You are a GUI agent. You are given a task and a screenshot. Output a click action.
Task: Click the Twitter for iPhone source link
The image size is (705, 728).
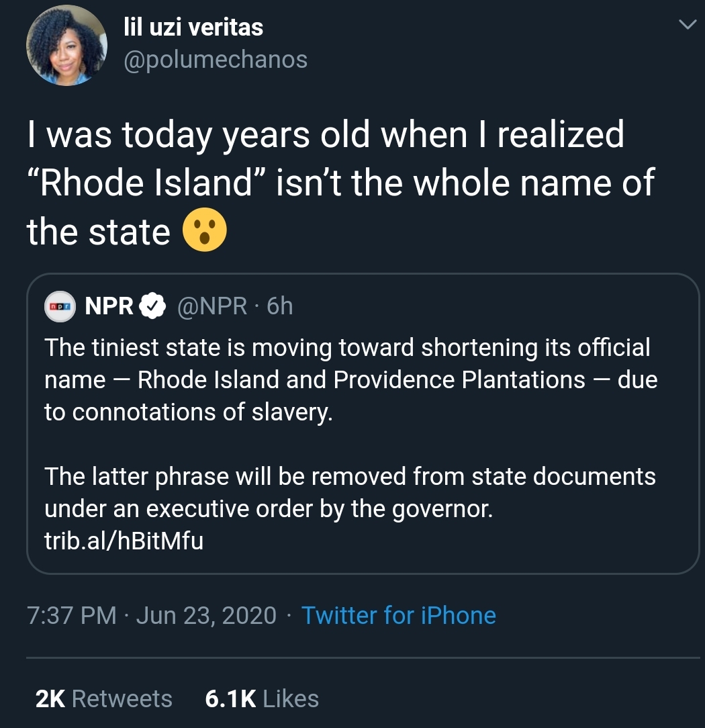(x=399, y=616)
